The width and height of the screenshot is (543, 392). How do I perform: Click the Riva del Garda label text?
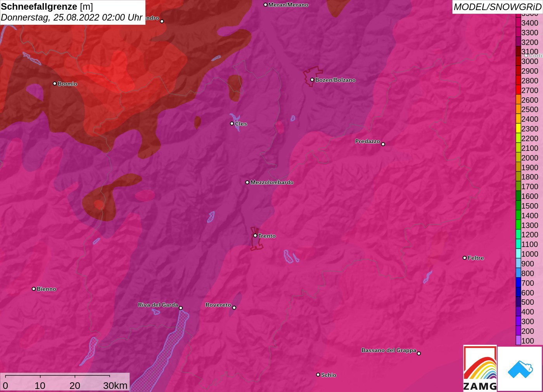pos(158,305)
